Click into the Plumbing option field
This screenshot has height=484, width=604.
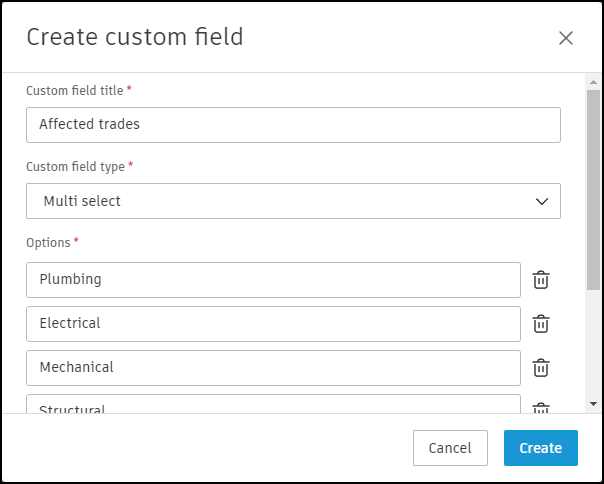(x=273, y=280)
